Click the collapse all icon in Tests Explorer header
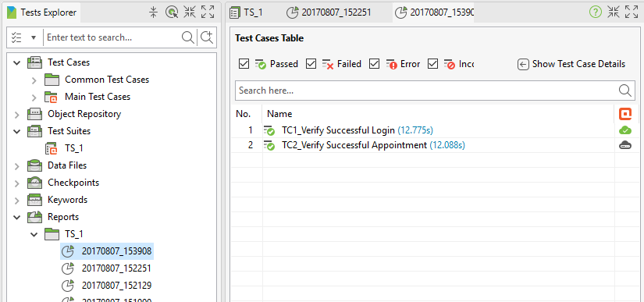 click(153, 12)
